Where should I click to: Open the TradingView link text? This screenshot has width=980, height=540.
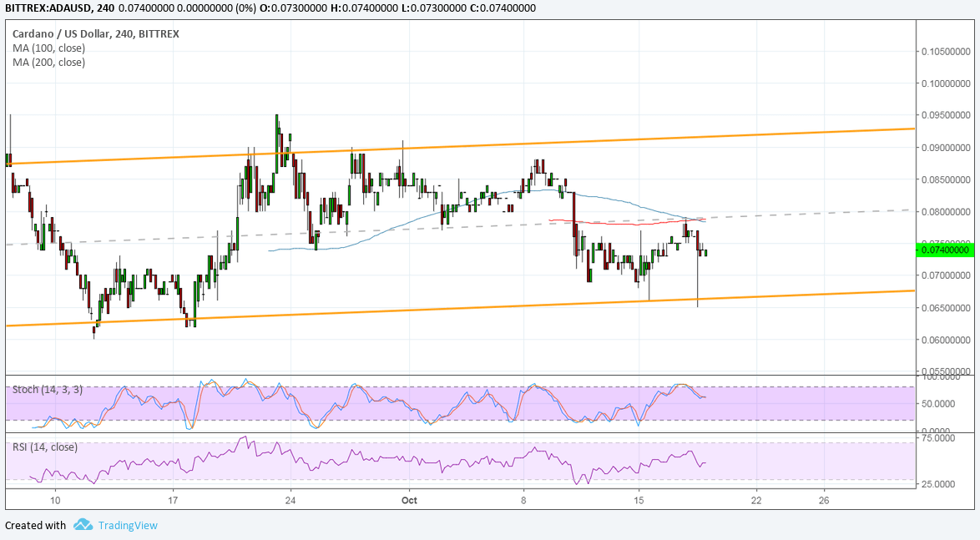(128, 526)
